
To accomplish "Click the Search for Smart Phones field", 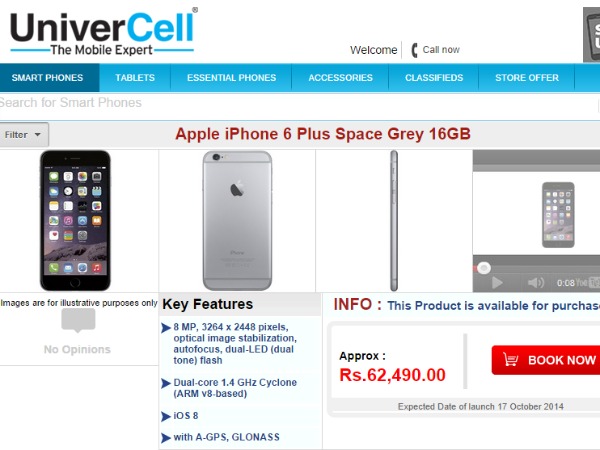I will [298, 103].
